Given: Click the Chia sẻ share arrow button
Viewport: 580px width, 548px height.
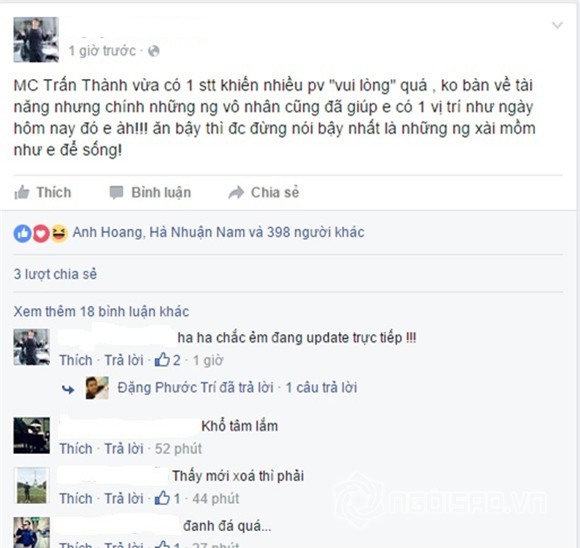Looking at the screenshot, I should point(264,192).
